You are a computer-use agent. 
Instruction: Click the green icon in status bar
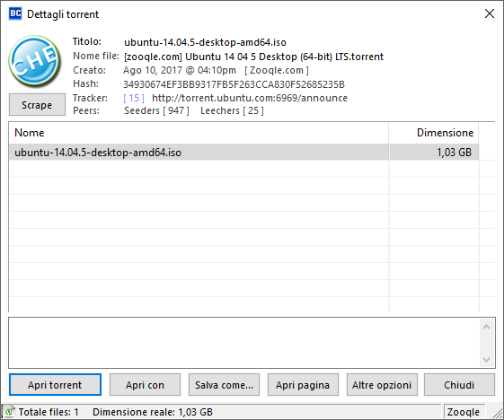(x=9, y=411)
